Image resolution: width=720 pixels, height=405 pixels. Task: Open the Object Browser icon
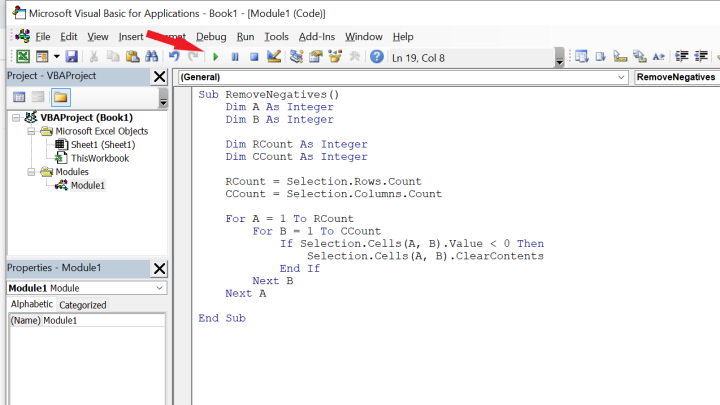click(x=335, y=56)
